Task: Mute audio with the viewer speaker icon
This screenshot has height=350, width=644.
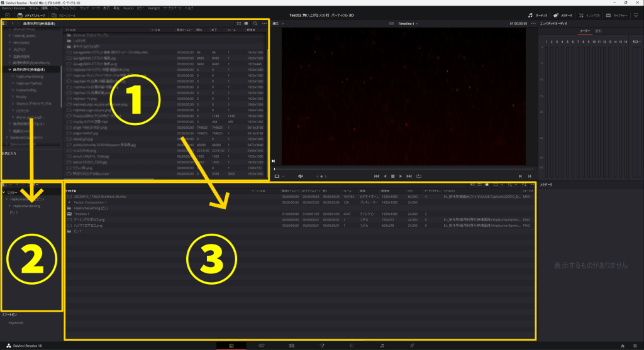Action: pos(300,177)
